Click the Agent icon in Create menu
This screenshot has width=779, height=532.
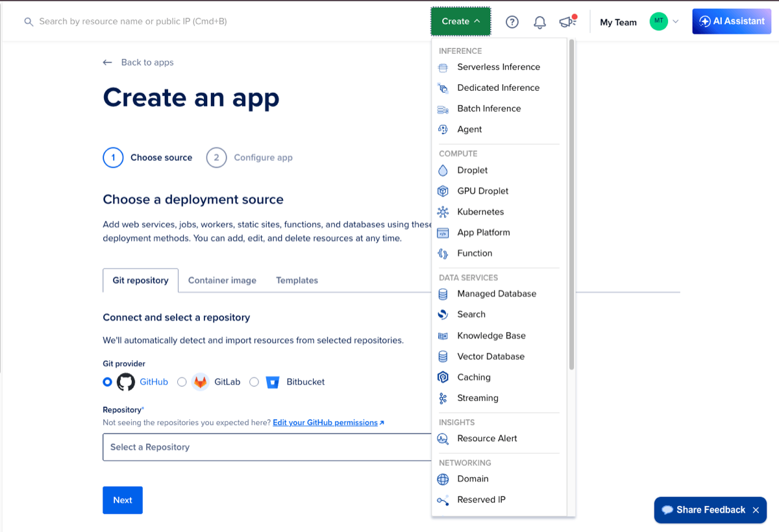[443, 130]
